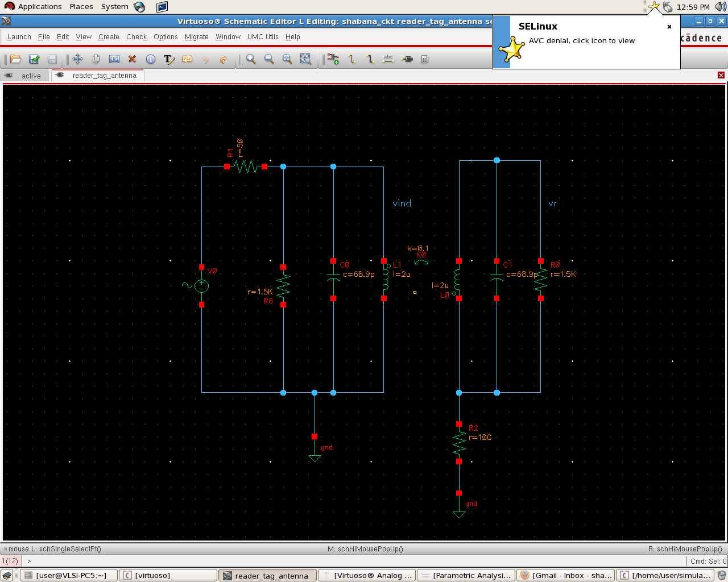The height and width of the screenshot is (582, 728).
Task: Open Edit Object Properties info icon
Action: 151,59
